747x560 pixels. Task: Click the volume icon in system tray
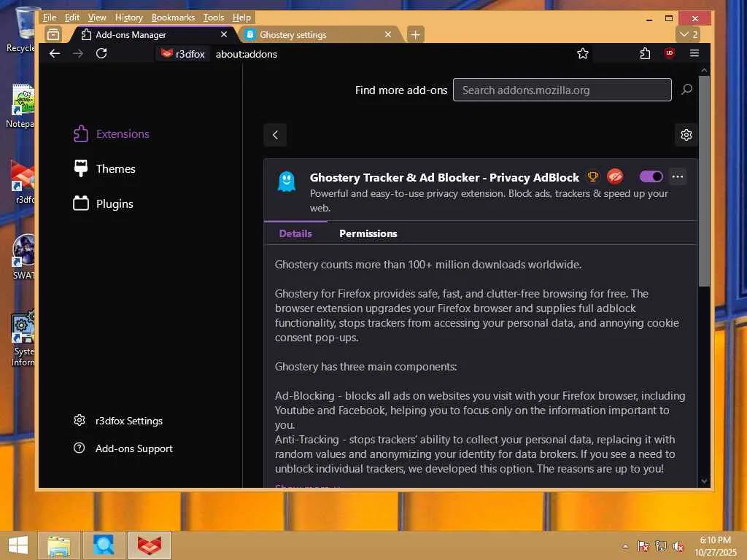[x=678, y=546]
